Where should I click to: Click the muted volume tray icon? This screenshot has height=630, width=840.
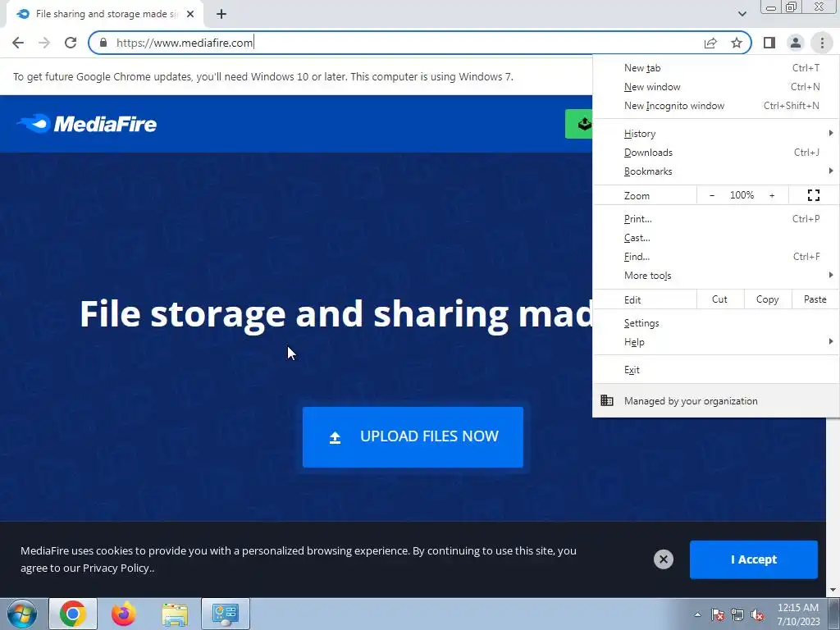point(757,614)
